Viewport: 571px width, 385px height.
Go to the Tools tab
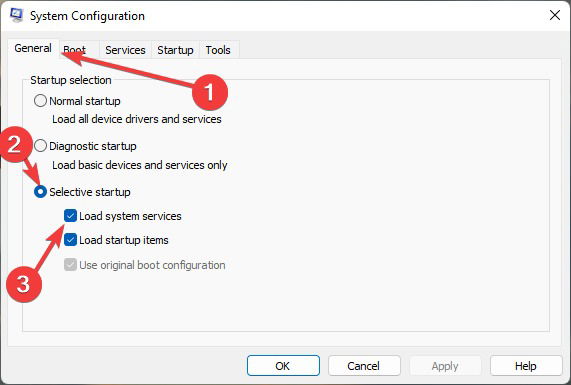[218, 50]
